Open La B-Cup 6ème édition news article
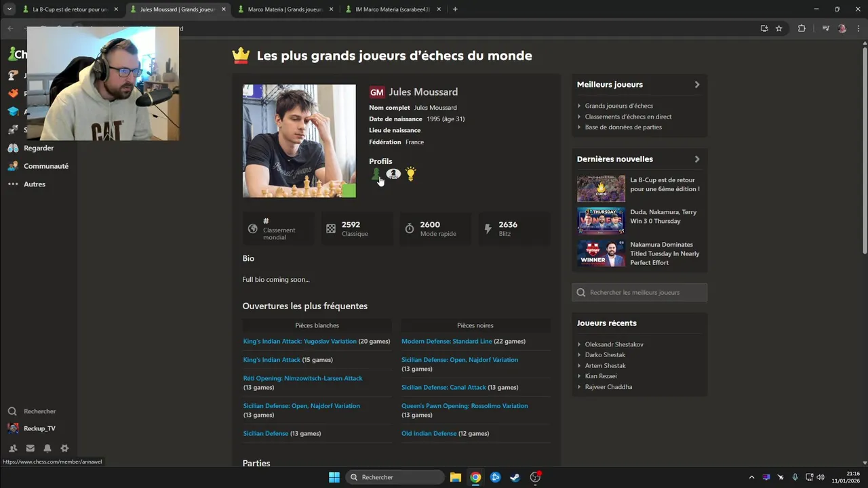Image resolution: width=868 pixels, height=488 pixels. click(x=665, y=184)
